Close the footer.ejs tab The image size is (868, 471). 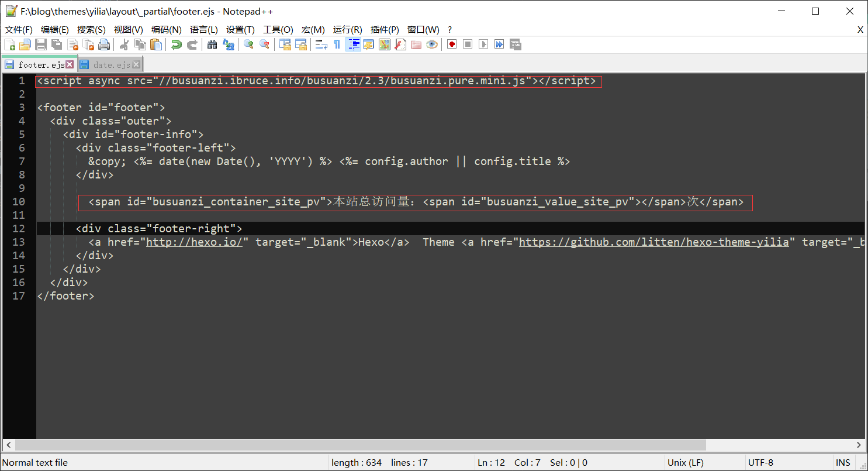pyautogui.click(x=70, y=64)
